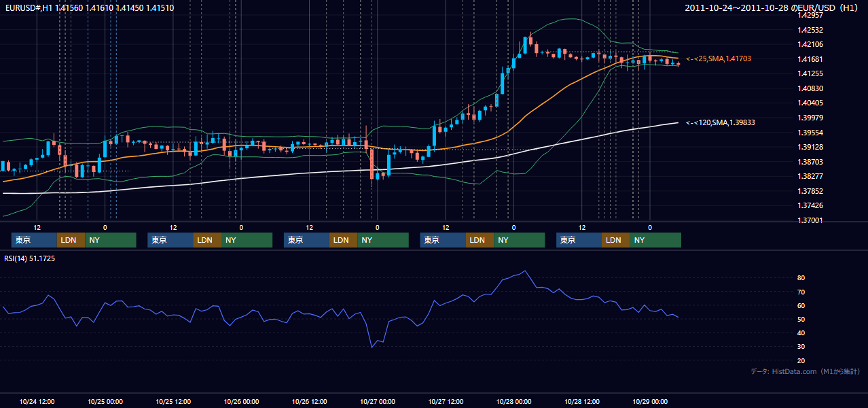Click RSI scale level 40
Image resolution: width=868 pixels, height=408 pixels.
[801, 333]
